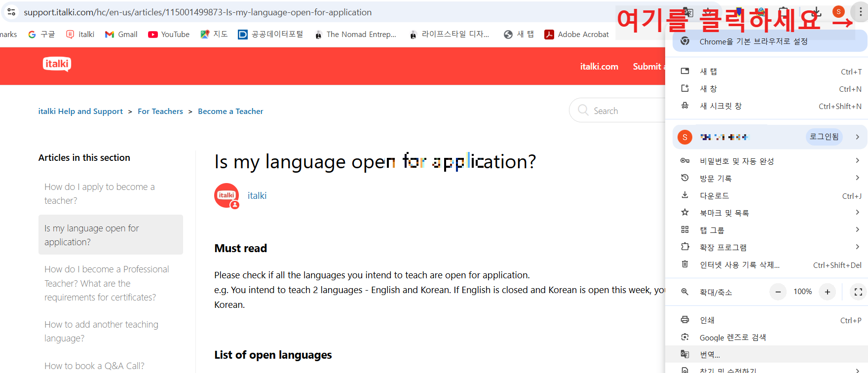Select 새 창 menu item
The width and height of the screenshot is (868, 373).
tap(766, 89)
